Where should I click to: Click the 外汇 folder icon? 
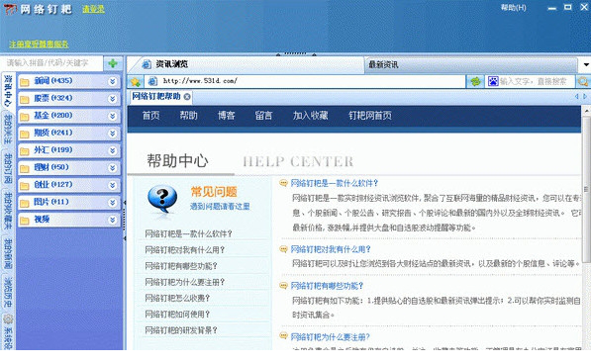pyautogui.click(x=25, y=151)
